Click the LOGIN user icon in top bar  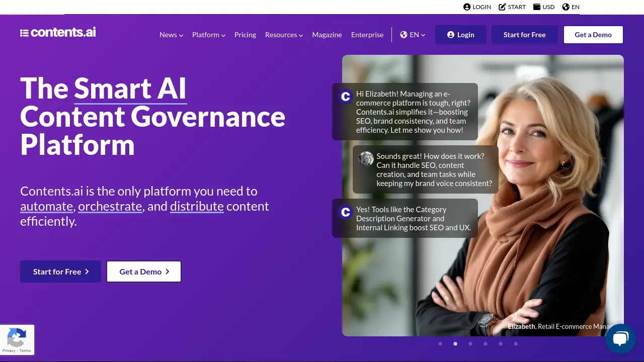point(467,7)
